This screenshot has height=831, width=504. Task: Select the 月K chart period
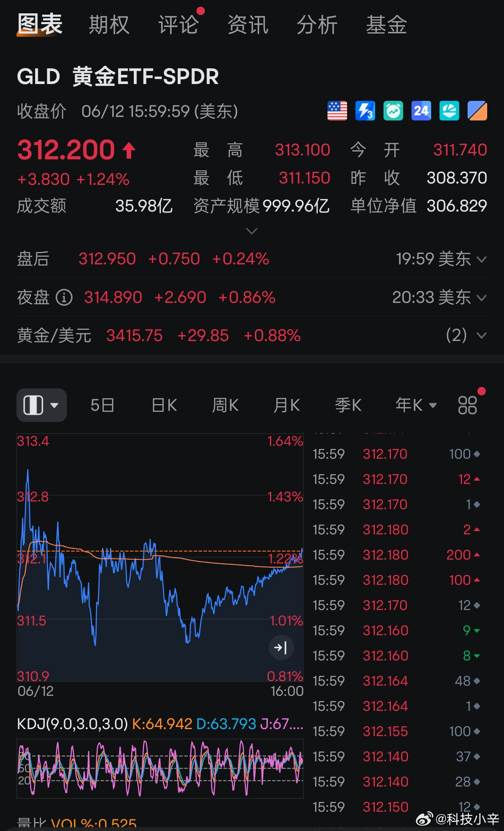pos(286,405)
